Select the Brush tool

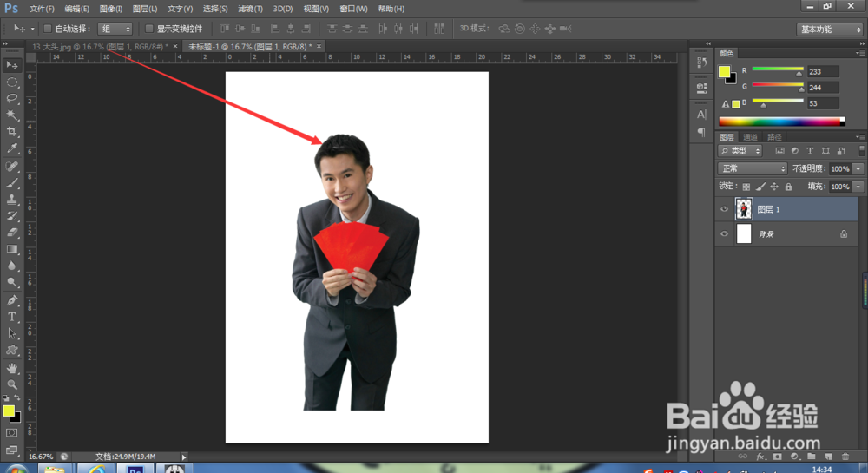point(11,182)
